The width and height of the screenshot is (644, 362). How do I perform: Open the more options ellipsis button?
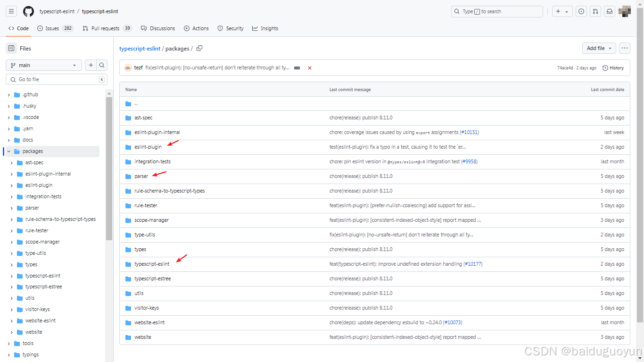coord(625,48)
